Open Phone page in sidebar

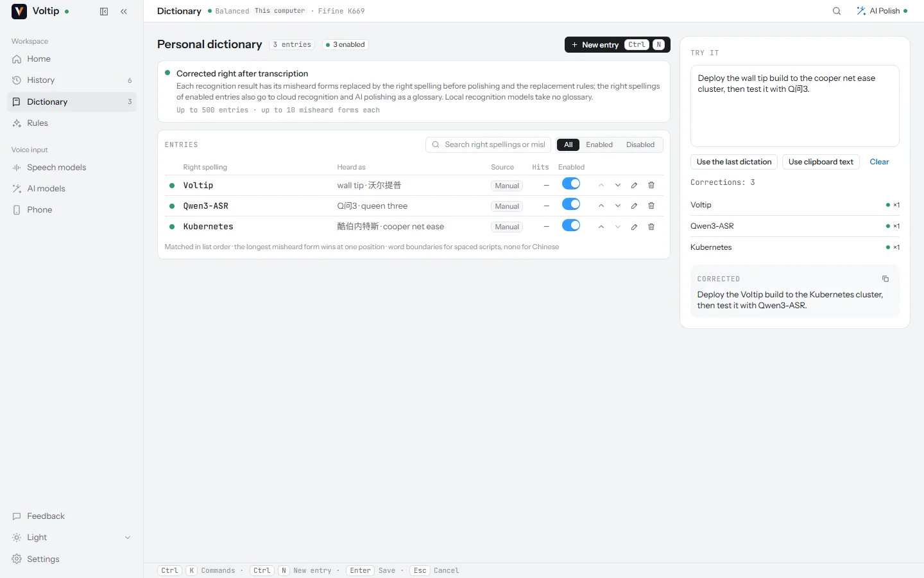pos(72,210)
